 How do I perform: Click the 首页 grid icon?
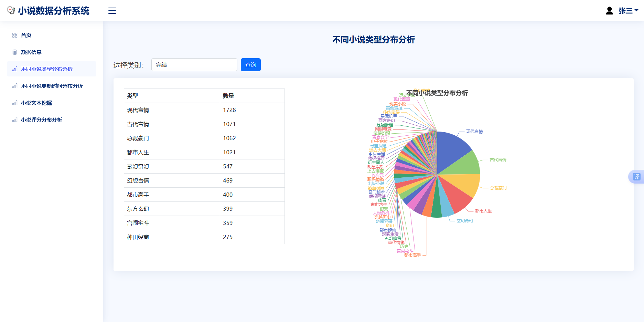click(15, 35)
